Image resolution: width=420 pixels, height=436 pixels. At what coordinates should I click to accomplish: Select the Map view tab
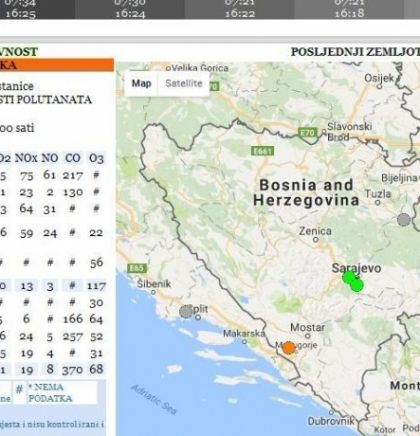click(x=141, y=83)
